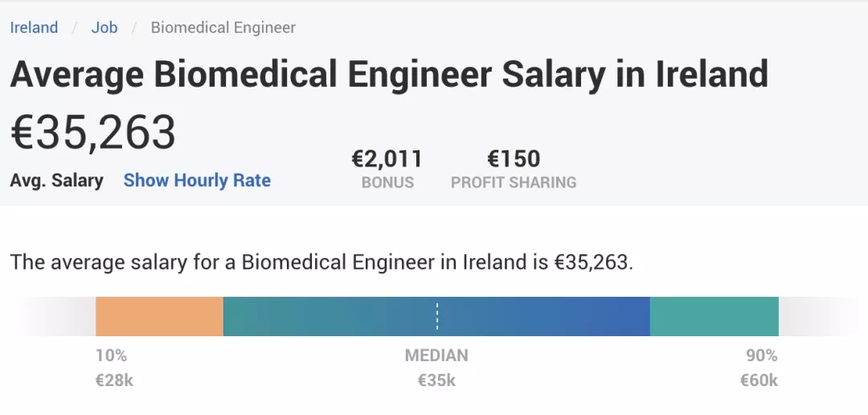Click the €60k value under the bar
Image resolution: width=868 pixels, height=415 pixels.
(x=759, y=380)
